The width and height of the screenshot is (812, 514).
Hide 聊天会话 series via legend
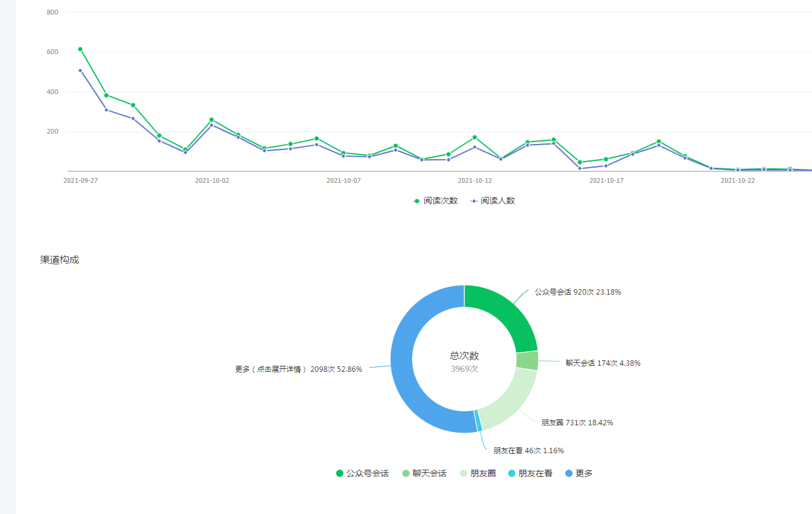click(x=424, y=473)
